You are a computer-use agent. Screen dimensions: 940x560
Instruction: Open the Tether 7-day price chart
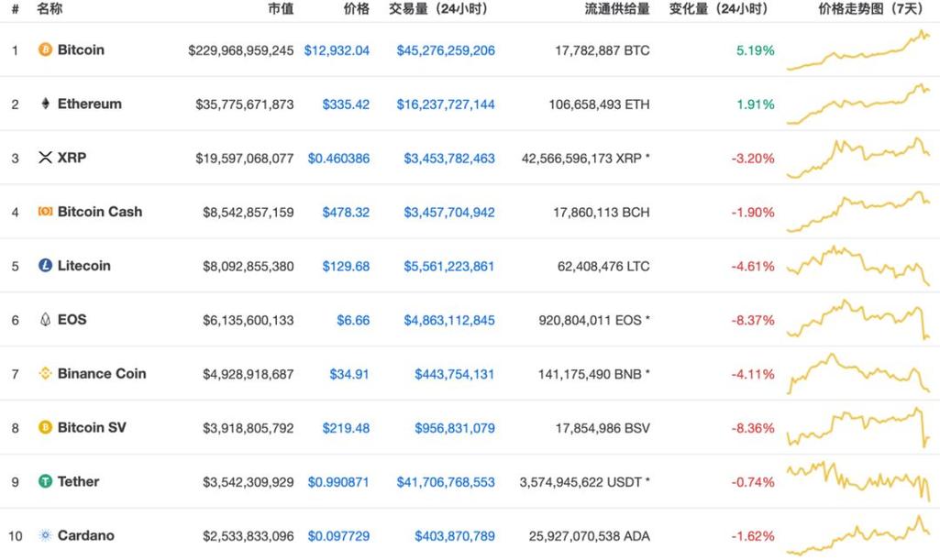click(858, 481)
